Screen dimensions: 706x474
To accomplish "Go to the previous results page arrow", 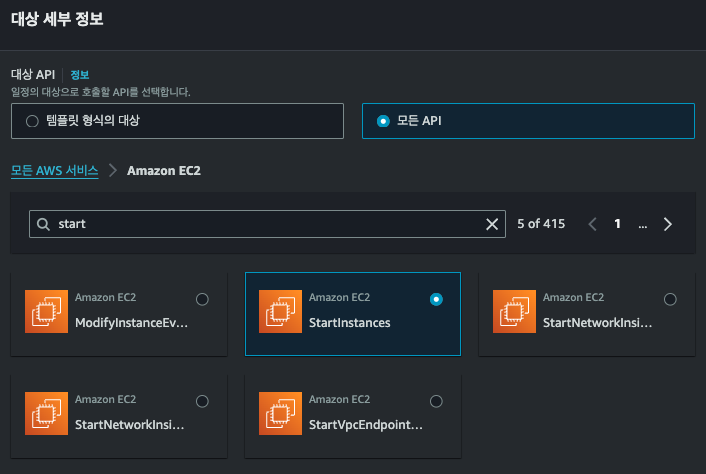I will [x=593, y=224].
